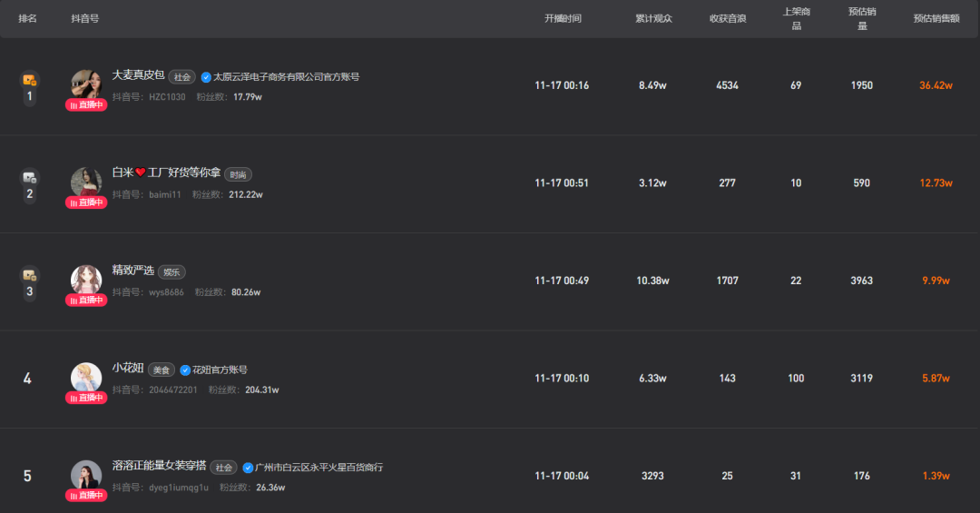The width and height of the screenshot is (980, 513).
Task: Click the verified badge beside 花妞官方账号
Action: pos(185,370)
